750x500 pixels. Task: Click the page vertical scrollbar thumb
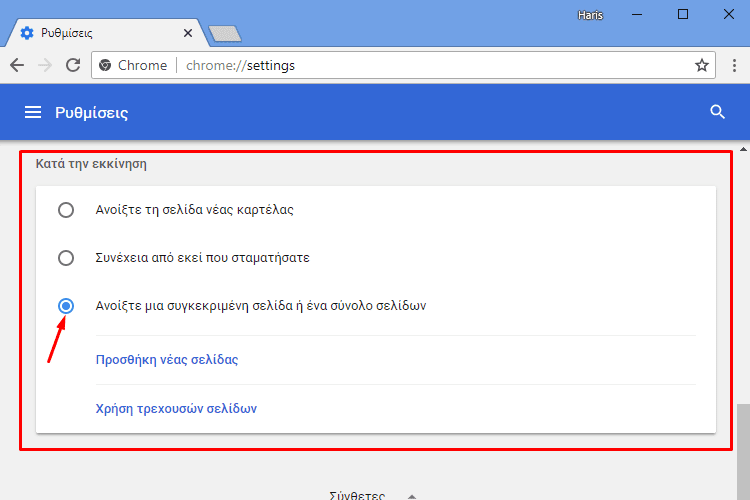tap(743, 452)
